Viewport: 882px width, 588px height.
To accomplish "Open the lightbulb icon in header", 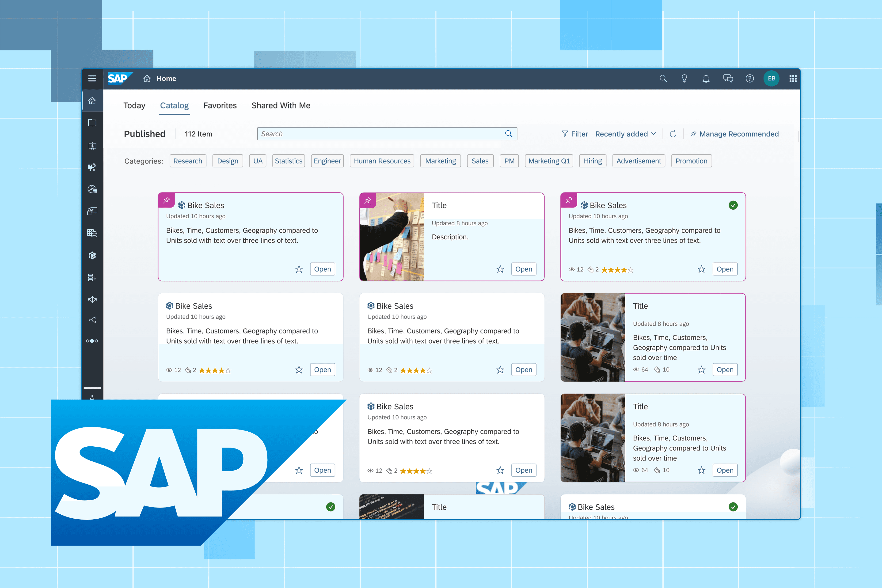I will [684, 78].
